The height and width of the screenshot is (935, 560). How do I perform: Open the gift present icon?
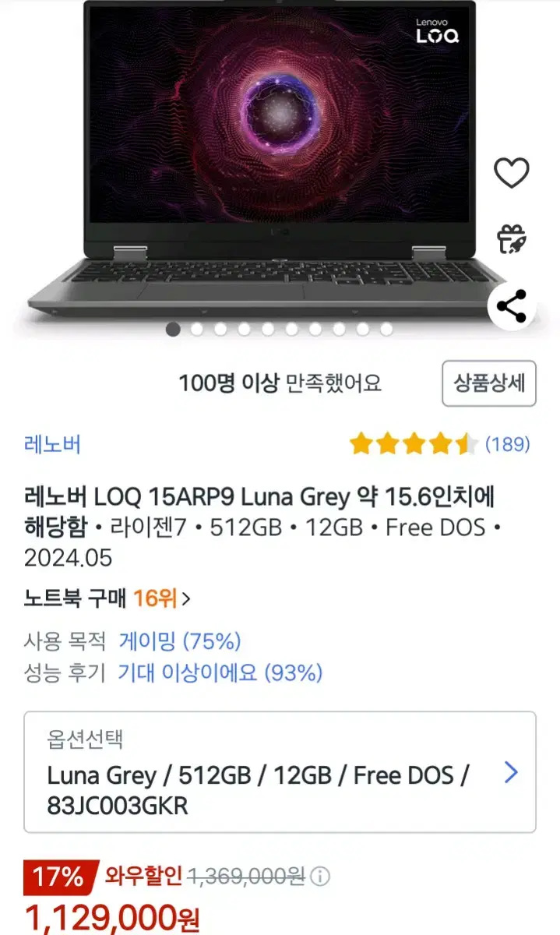[x=512, y=238]
